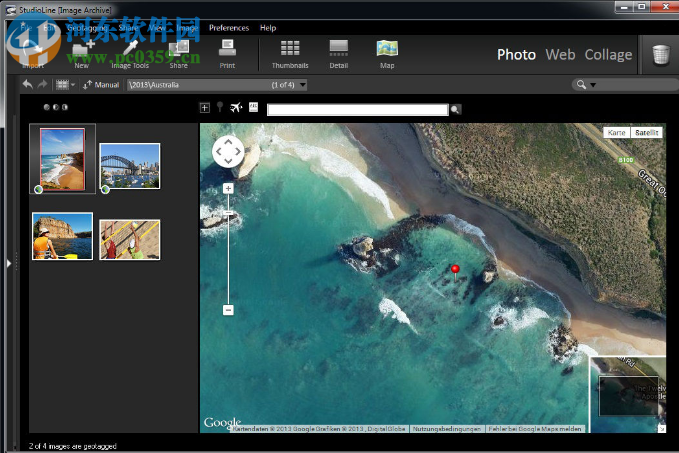Click Fehler bei Google Maps melden link
The image size is (679, 453).
click(x=535, y=429)
